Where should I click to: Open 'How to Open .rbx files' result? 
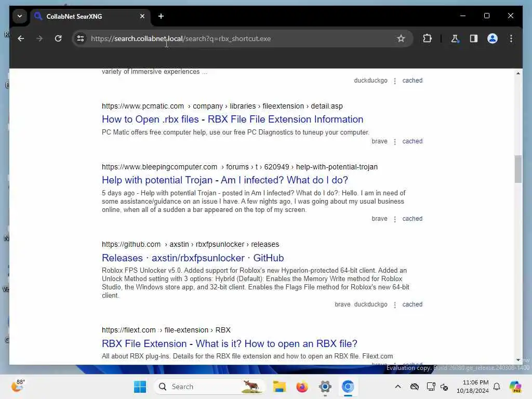[232, 119]
